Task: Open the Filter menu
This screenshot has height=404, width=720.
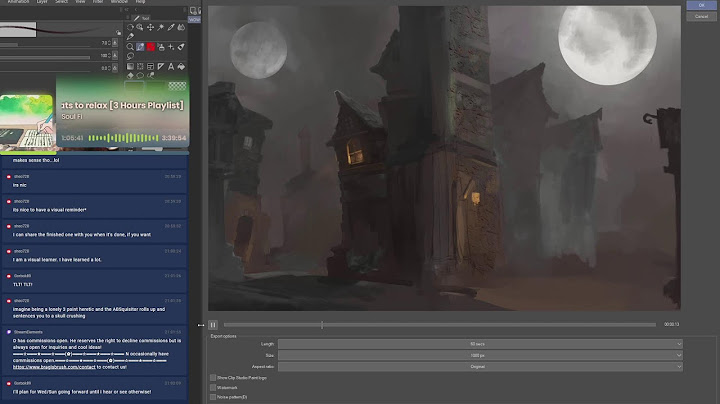Action: (98, 2)
